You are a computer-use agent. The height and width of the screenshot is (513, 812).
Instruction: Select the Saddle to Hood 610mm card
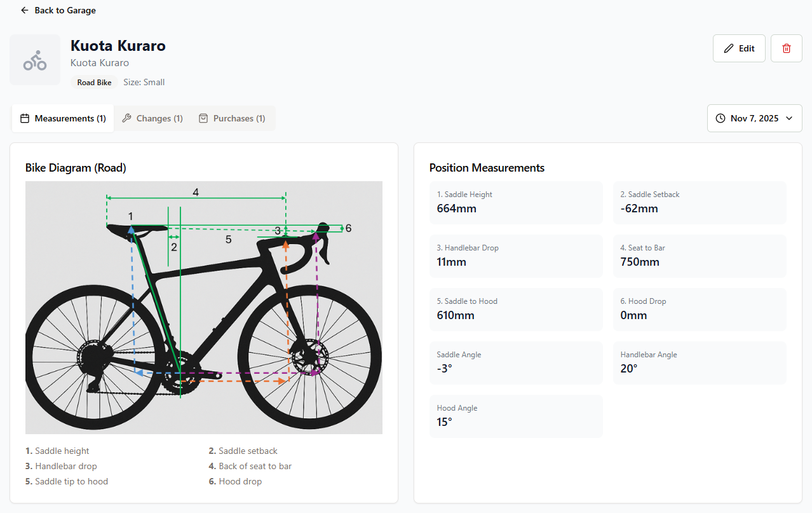(516, 310)
